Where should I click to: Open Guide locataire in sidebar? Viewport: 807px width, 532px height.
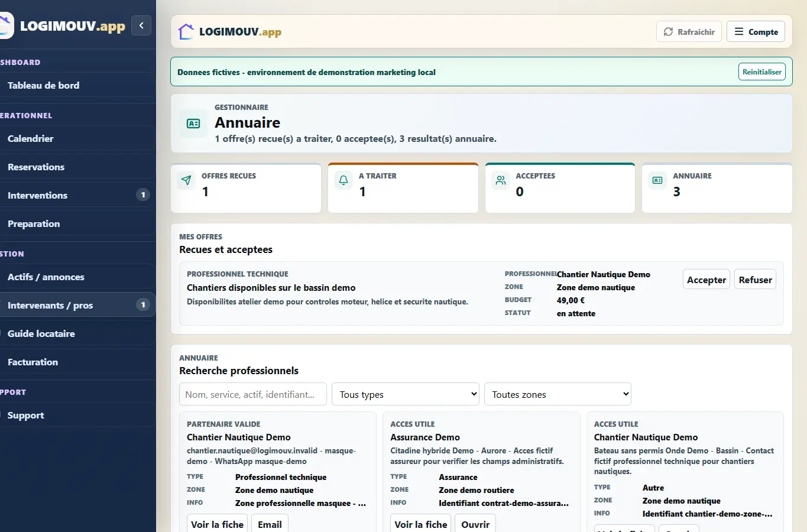coord(77,333)
